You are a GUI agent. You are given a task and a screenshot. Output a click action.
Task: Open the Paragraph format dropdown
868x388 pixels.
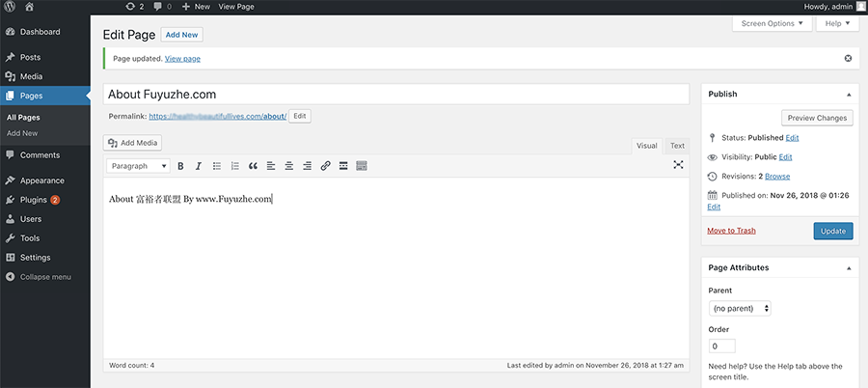tap(138, 166)
